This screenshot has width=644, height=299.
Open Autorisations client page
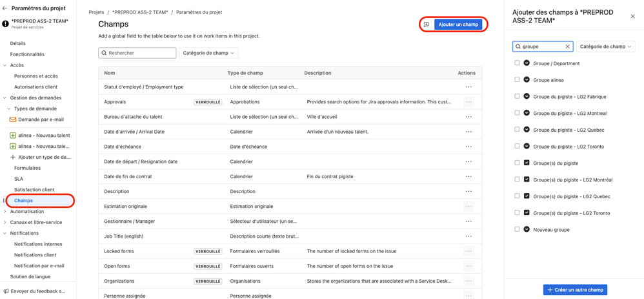tap(35, 87)
